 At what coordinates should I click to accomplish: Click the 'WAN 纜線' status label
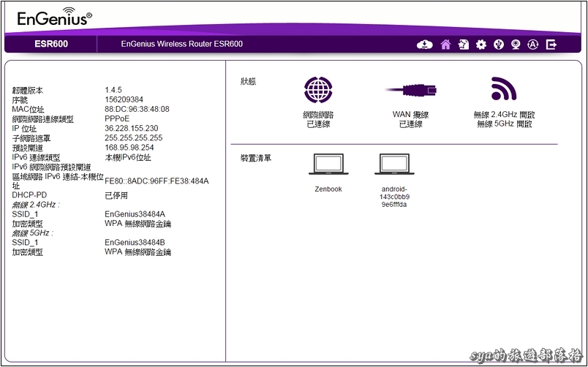[410, 115]
